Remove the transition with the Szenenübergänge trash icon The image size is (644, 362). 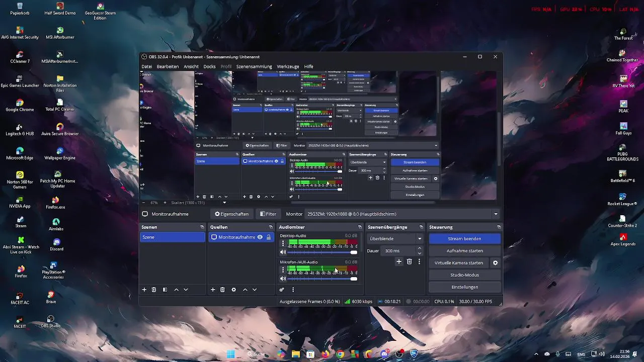click(x=409, y=261)
